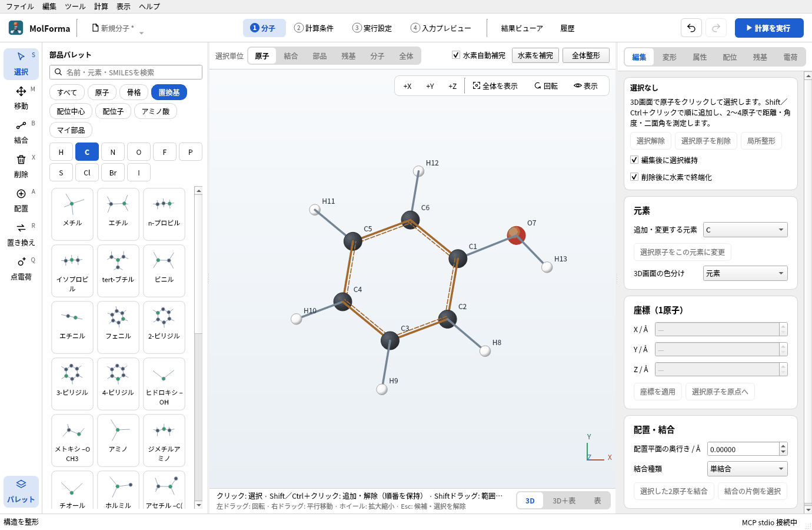Run calculation with 計算を実行 button

(769, 28)
